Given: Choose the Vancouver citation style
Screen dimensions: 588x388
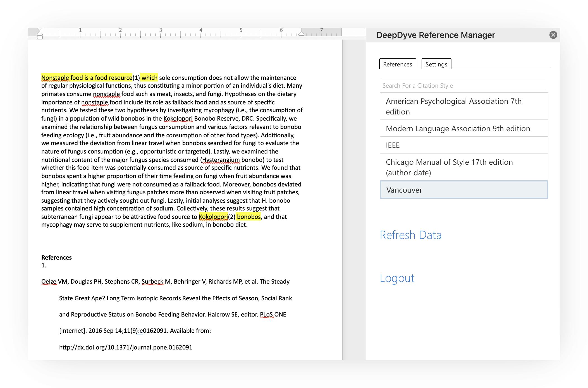Looking at the screenshot, I should [x=464, y=190].
